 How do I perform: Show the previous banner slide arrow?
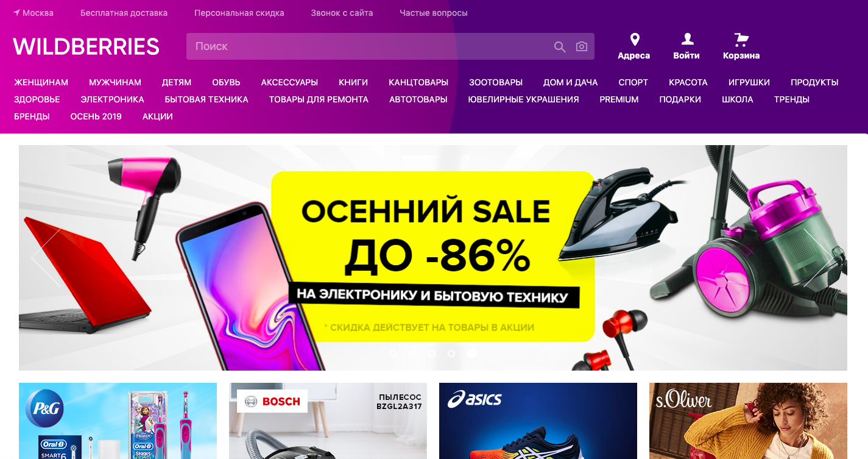pyautogui.click(x=46, y=258)
